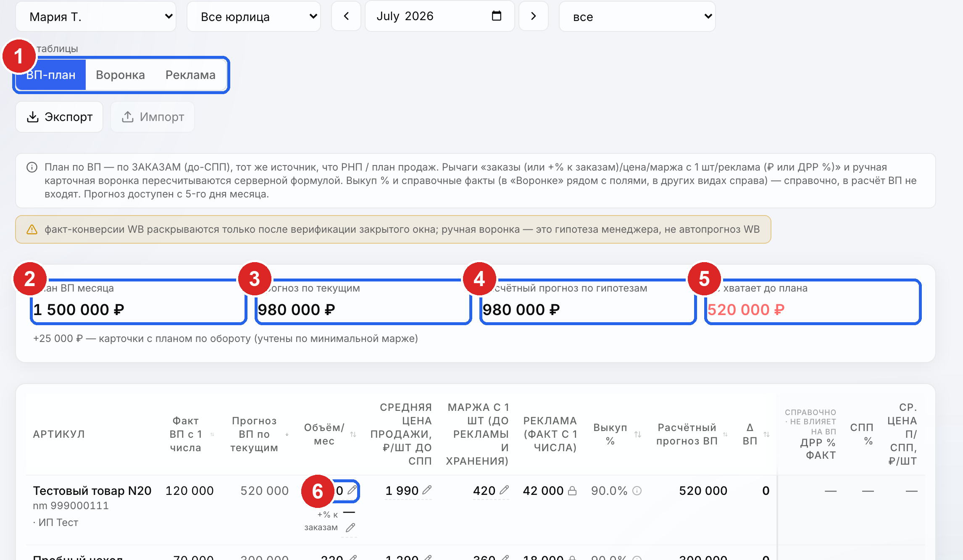
Task: Select the ВП-план tab
Action: coord(51,75)
